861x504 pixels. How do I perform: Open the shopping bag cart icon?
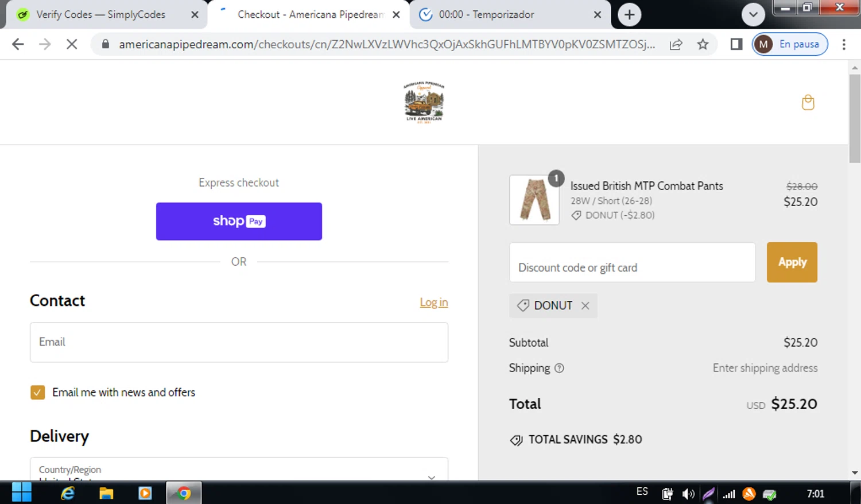click(808, 102)
